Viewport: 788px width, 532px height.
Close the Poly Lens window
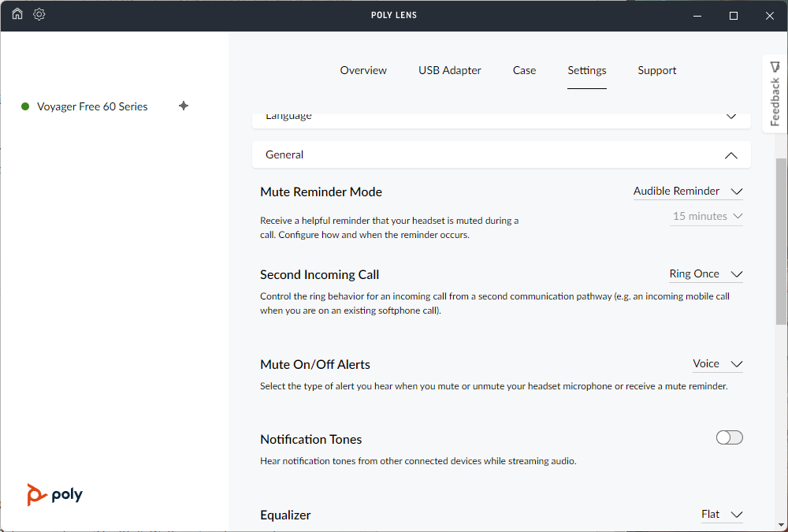click(x=769, y=16)
